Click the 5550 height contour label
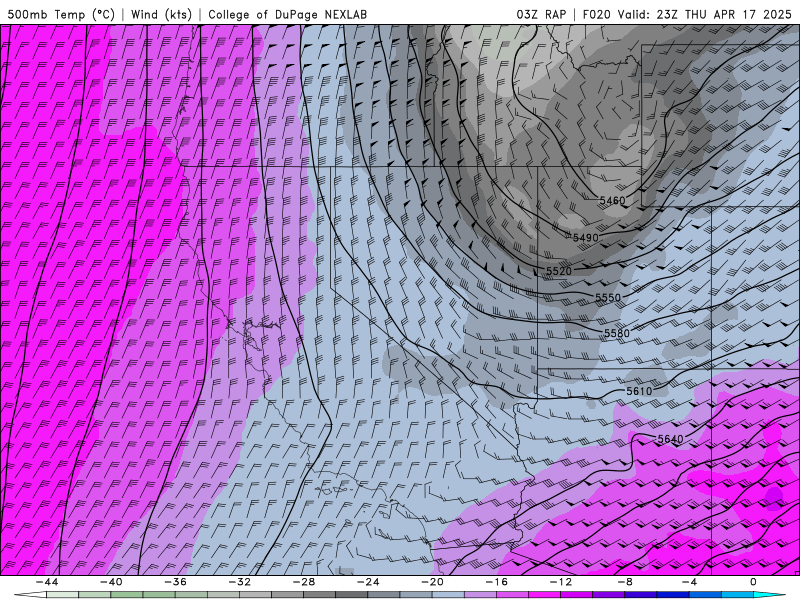 (608, 297)
